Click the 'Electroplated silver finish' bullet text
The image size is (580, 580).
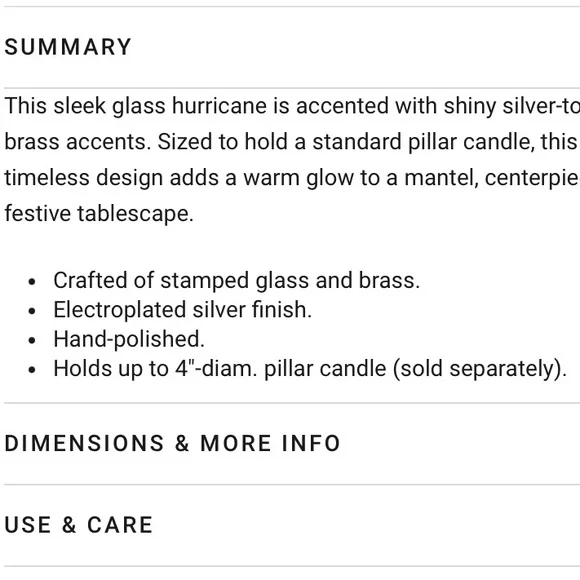pos(183,310)
